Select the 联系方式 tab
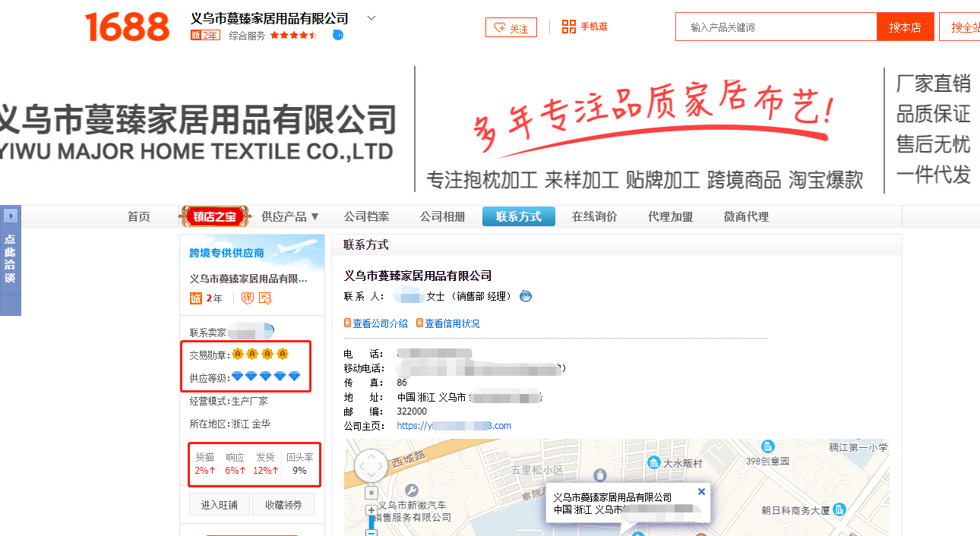 (519, 216)
